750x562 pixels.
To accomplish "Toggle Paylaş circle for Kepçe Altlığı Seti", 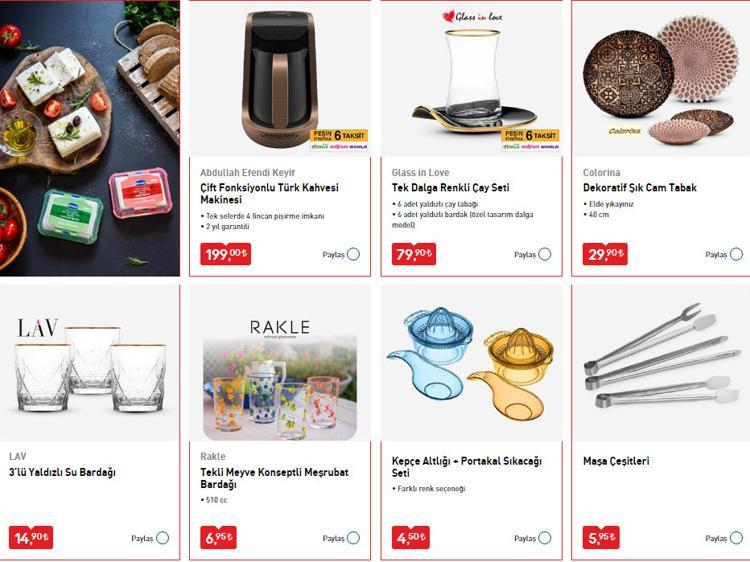I will [545, 538].
